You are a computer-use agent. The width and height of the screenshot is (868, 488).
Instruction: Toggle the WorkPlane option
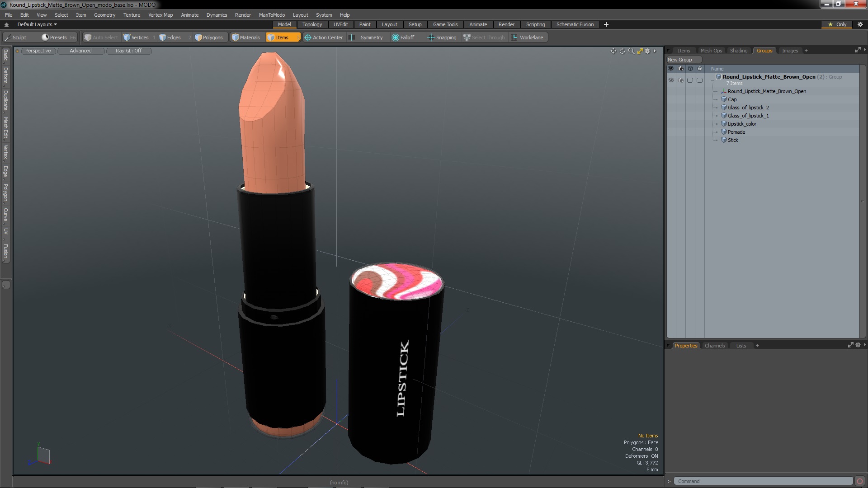[527, 38]
